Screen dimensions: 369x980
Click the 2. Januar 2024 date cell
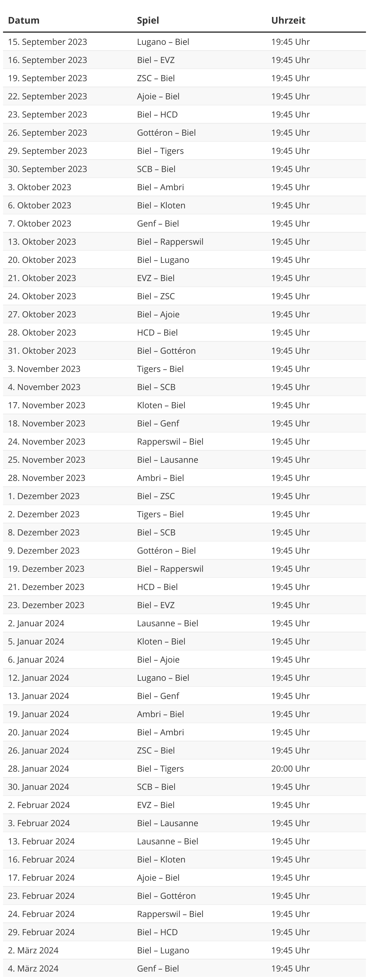[36, 623]
